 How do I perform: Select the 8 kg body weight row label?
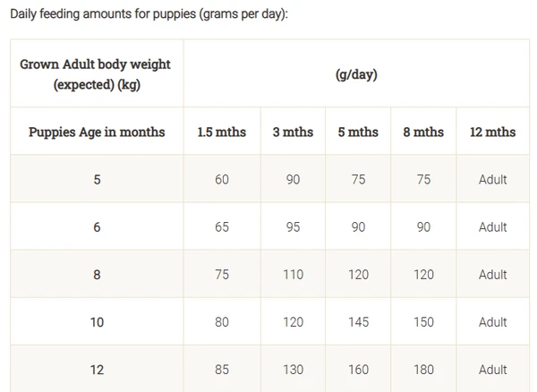point(97,275)
